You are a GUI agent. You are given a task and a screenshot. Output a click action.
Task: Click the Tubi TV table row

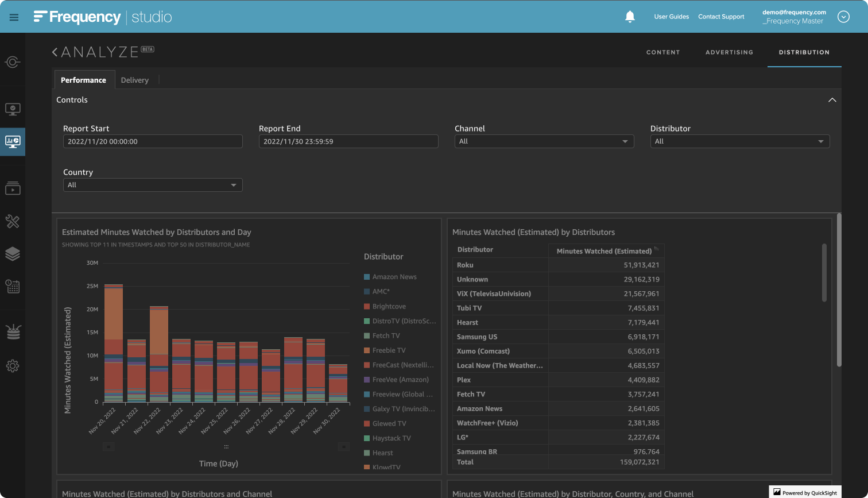tap(558, 308)
